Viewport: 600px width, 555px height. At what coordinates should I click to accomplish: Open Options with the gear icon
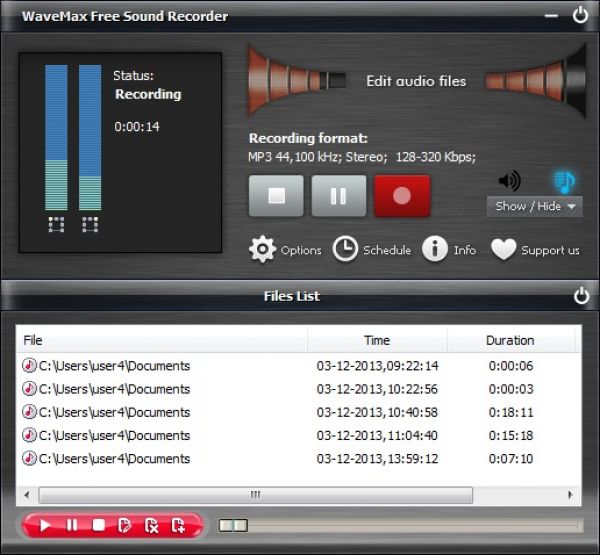pos(263,250)
